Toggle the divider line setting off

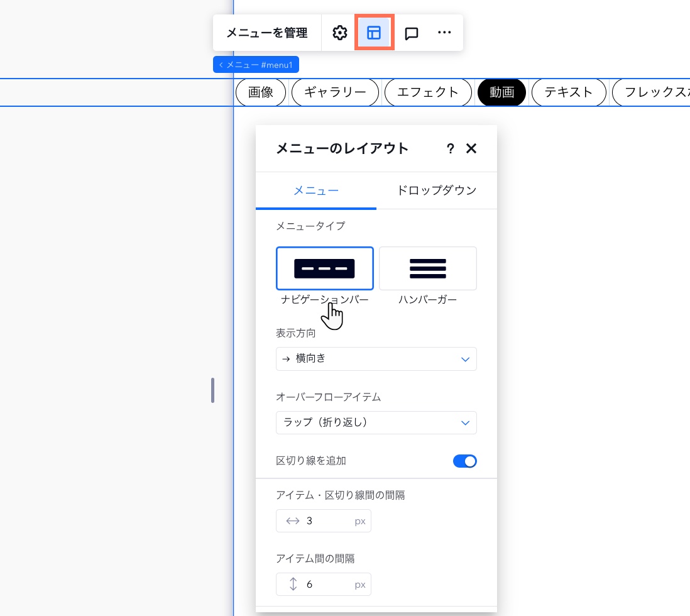click(465, 461)
